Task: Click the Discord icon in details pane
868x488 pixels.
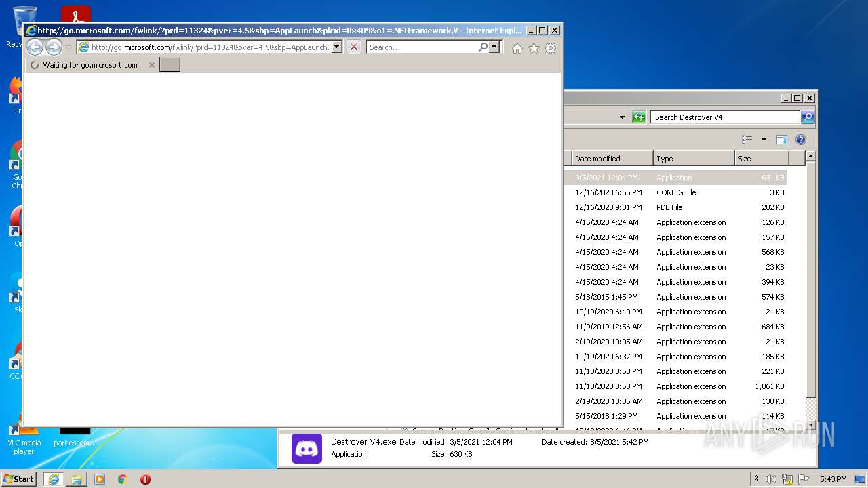Action: [x=307, y=448]
